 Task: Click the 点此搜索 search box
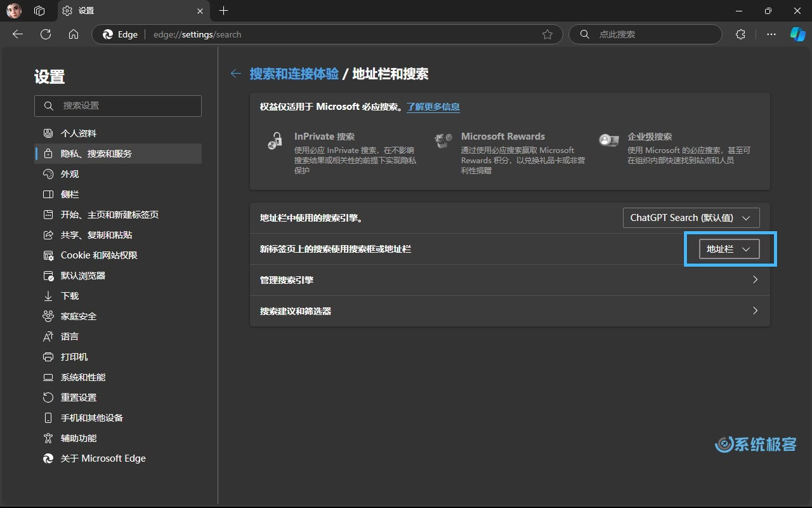point(645,34)
